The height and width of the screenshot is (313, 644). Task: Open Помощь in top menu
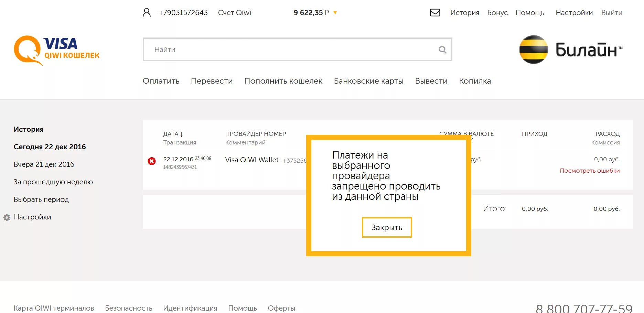pos(530,13)
